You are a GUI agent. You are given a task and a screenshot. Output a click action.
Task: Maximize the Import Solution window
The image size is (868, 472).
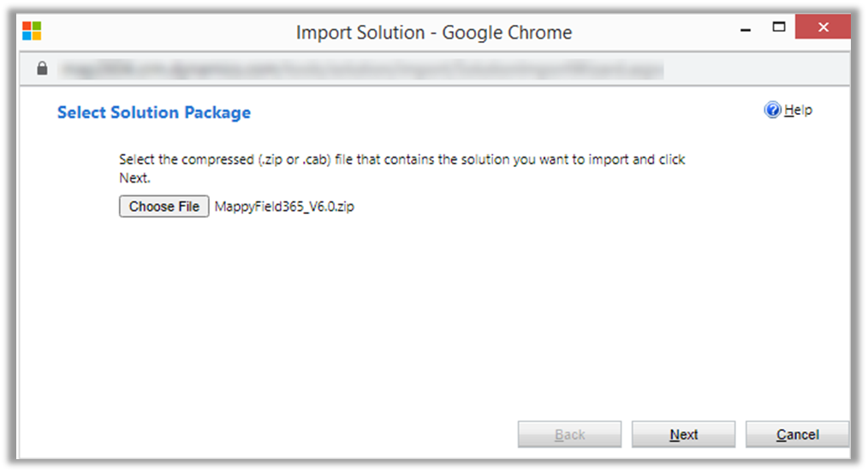pos(779,27)
